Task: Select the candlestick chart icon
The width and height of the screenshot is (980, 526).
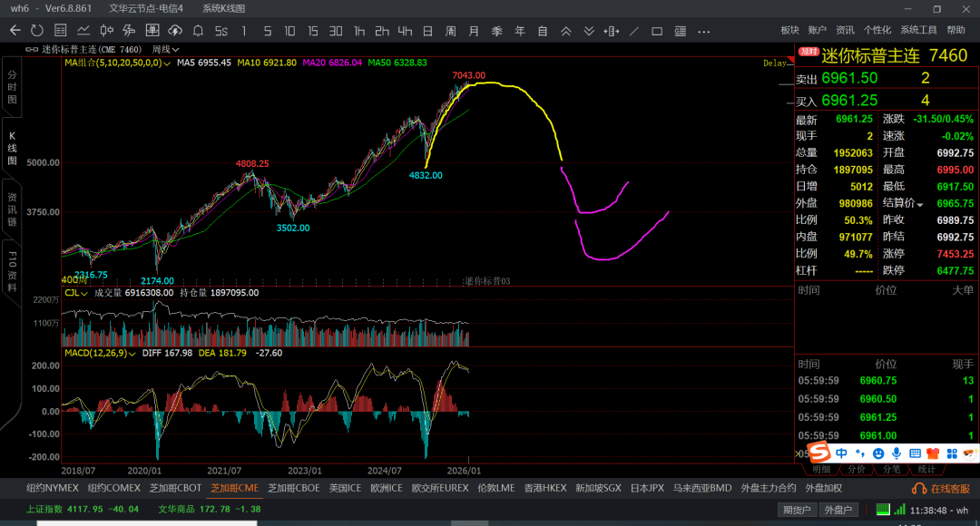Action: 106,31
